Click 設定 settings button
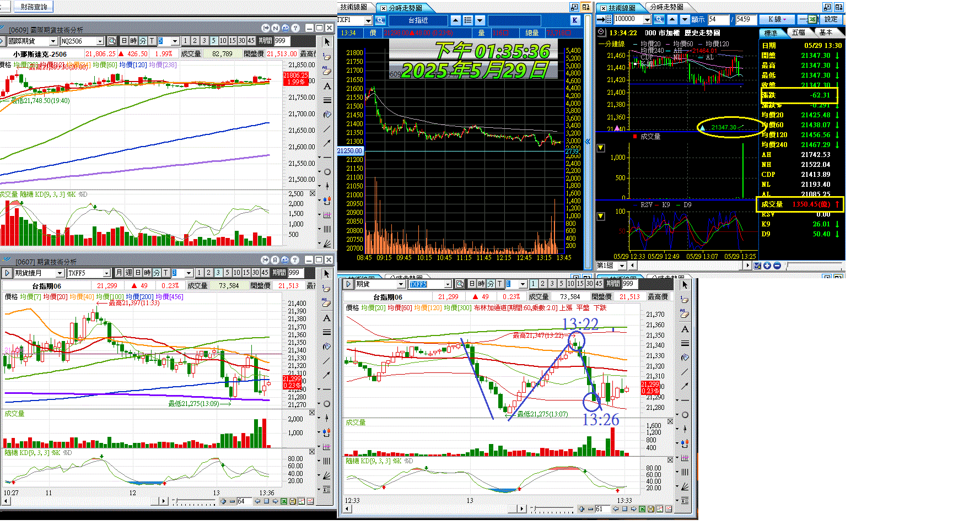 pos(831,19)
